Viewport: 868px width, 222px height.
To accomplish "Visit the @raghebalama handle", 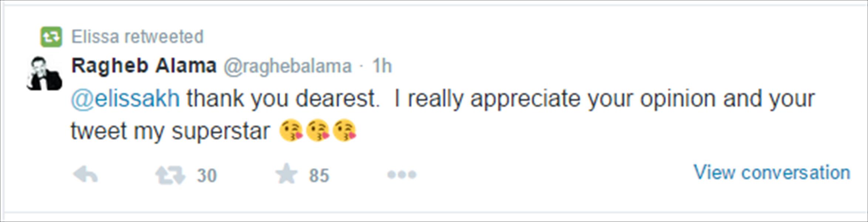I will pos(287,67).
